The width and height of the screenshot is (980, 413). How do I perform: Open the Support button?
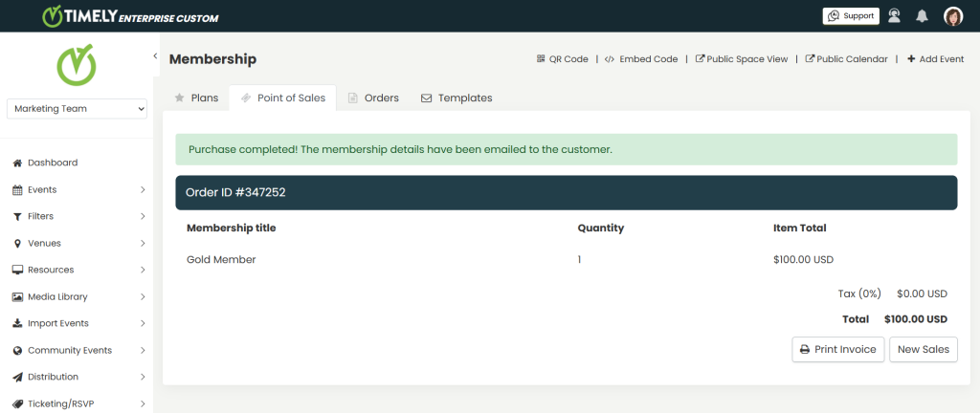coord(851,16)
